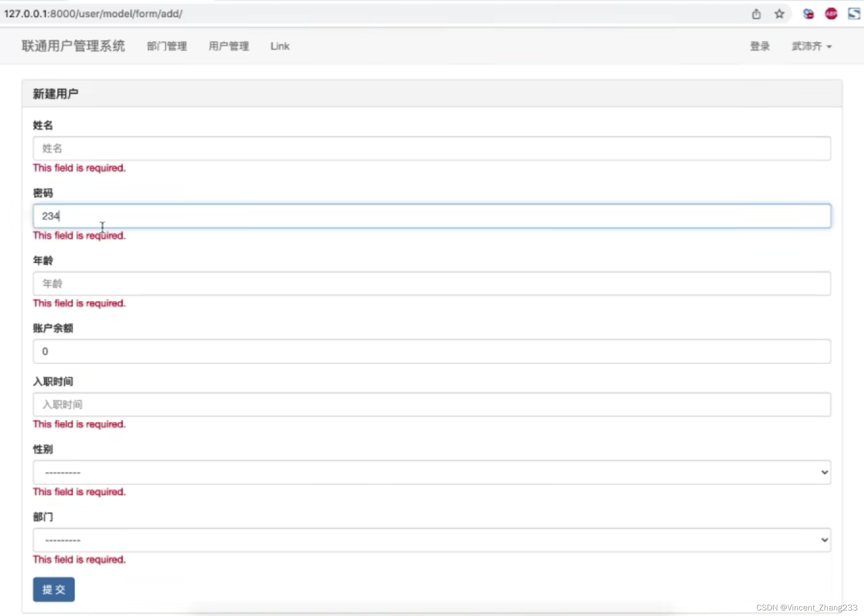
Task: Click the share page icon in address bar
Action: (756, 14)
